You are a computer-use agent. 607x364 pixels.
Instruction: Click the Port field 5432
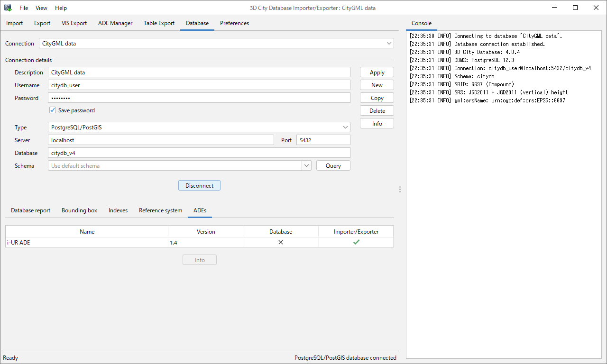tap(323, 140)
